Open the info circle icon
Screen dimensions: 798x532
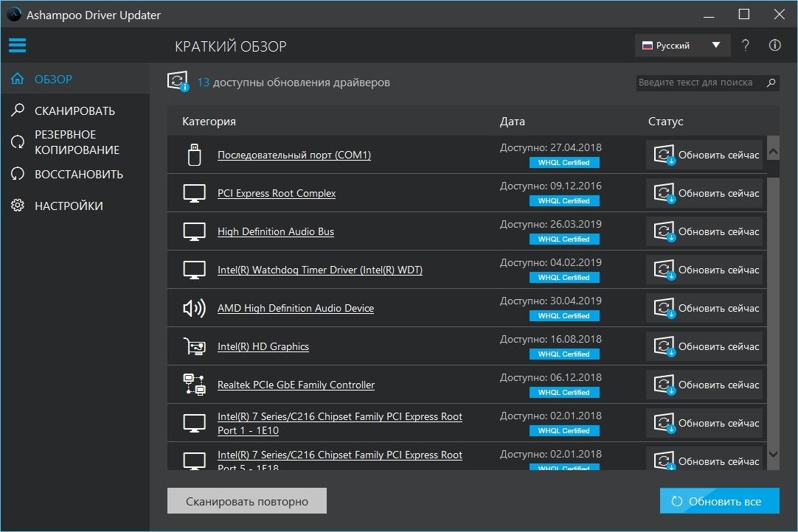click(x=774, y=46)
